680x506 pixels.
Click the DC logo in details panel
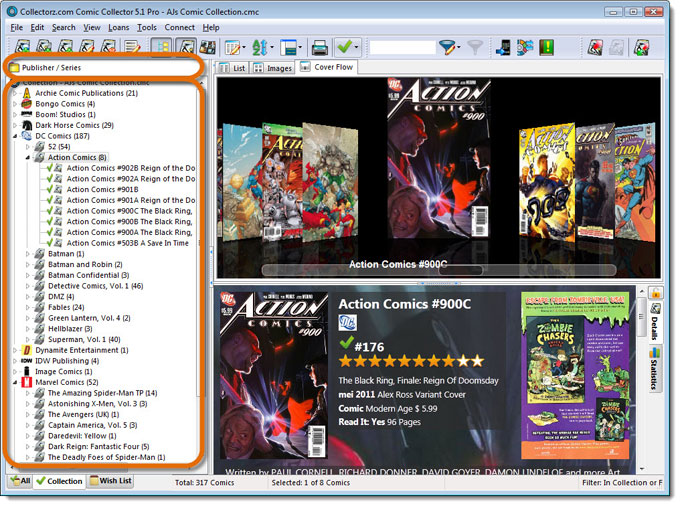tap(348, 321)
